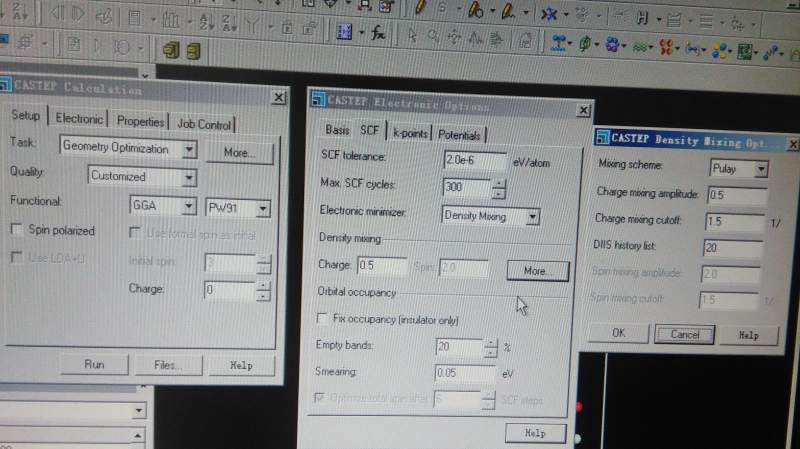Click the open padlock unlock icon
This screenshot has height=449, width=800.
(x=309, y=28)
